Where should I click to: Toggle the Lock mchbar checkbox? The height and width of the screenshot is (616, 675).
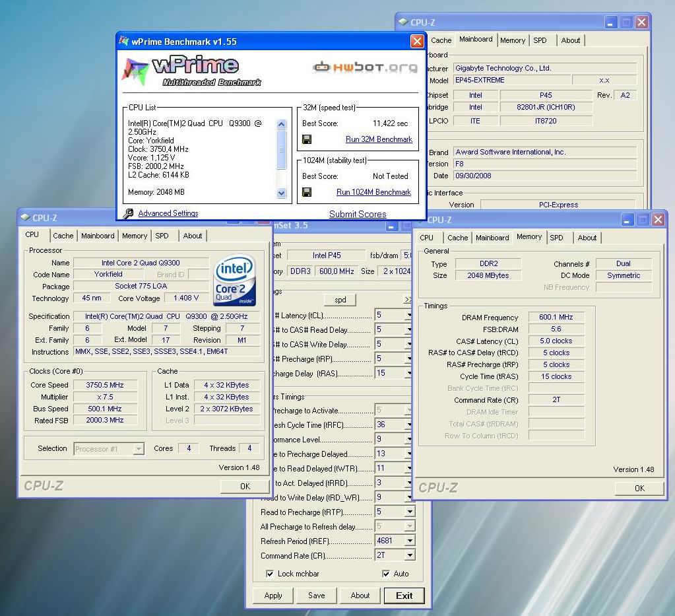point(269,574)
